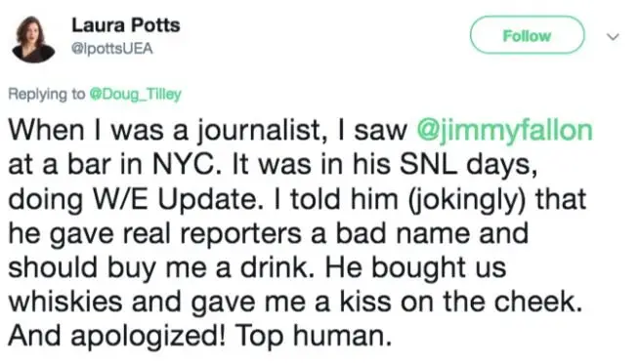Visit the @lpottsUEA handle

click(x=111, y=49)
